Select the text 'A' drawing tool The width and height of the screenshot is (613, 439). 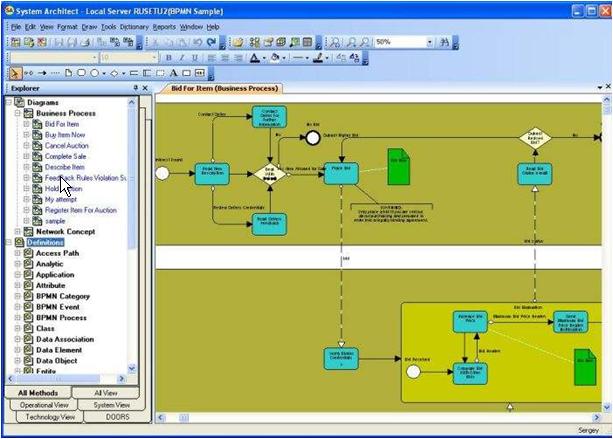tap(174, 73)
